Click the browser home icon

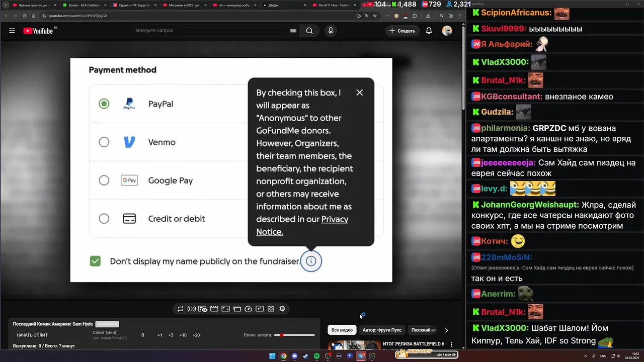click(33, 16)
